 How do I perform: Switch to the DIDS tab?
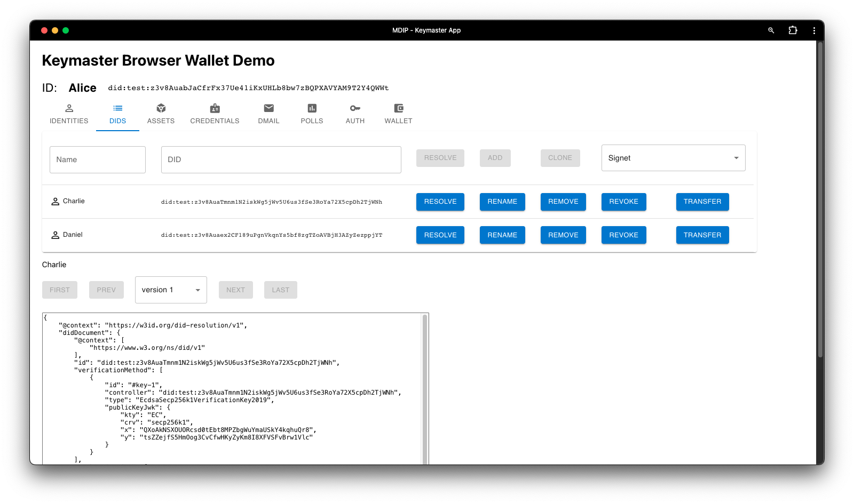(117, 114)
